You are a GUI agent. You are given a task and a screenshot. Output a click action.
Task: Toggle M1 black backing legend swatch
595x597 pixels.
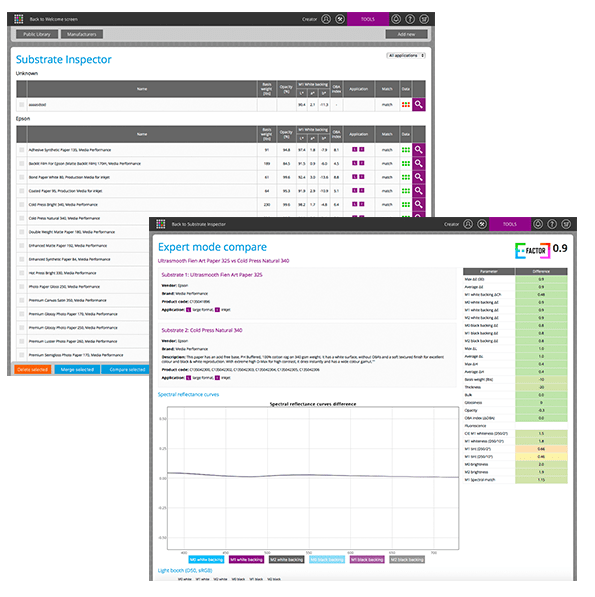pyautogui.click(x=367, y=559)
